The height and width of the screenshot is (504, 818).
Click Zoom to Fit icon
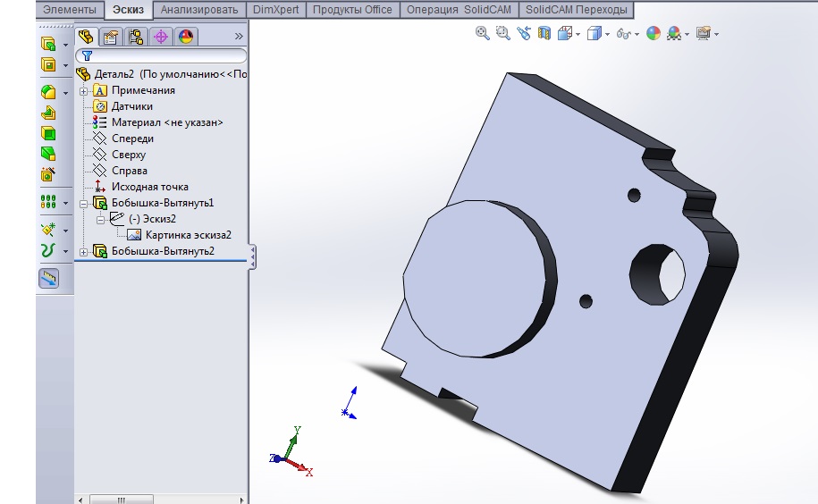click(x=483, y=33)
